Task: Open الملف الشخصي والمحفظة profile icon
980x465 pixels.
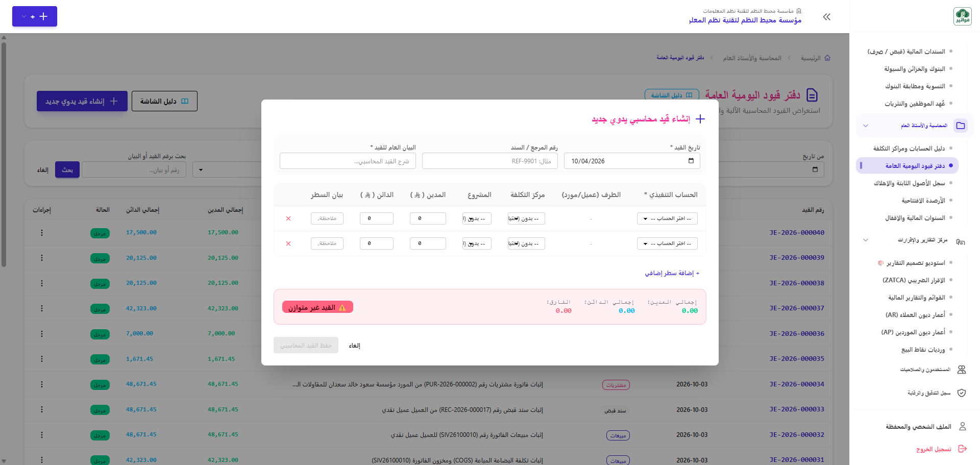Action: click(x=963, y=426)
